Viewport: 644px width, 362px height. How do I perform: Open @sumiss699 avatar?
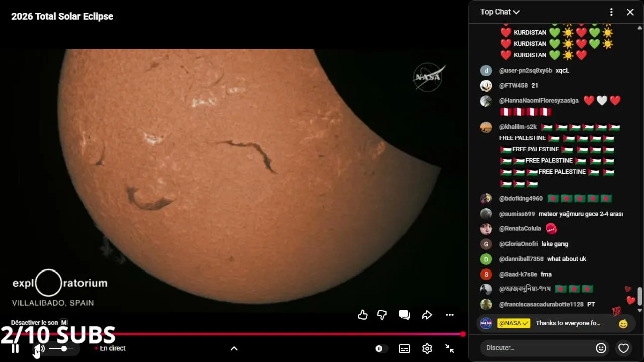point(486,214)
